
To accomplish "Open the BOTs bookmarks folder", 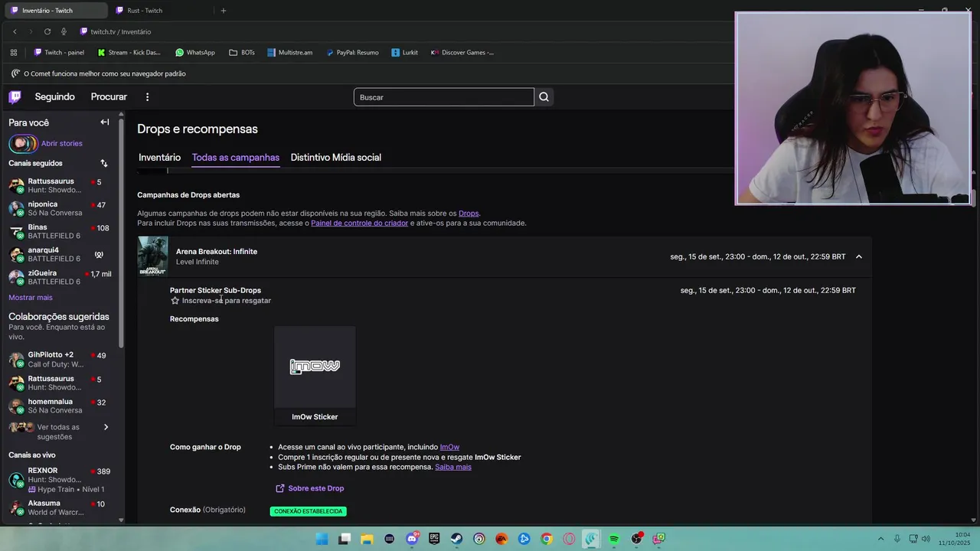I will click(241, 53).
